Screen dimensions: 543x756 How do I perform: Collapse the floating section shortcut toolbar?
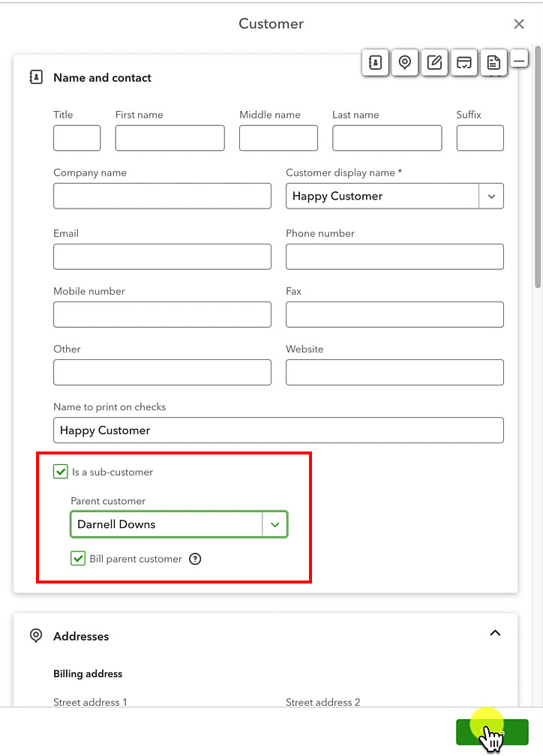[519, 58]
